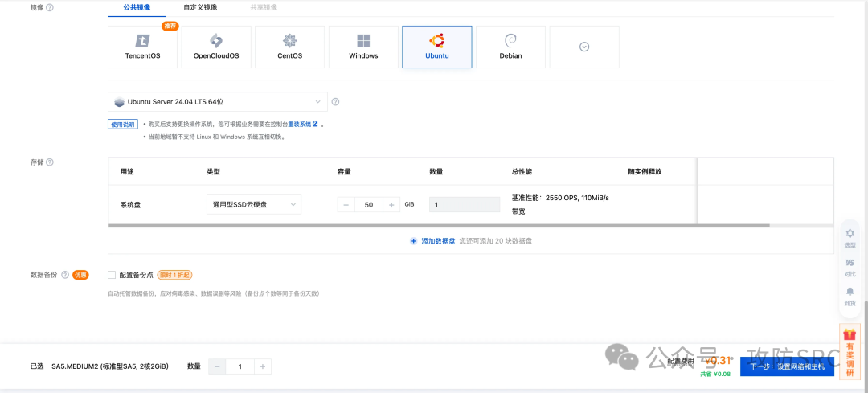Viewport: 868px width, 393px height.
Task: Click the 用途 column header
Action: click(x=127, y=172)
